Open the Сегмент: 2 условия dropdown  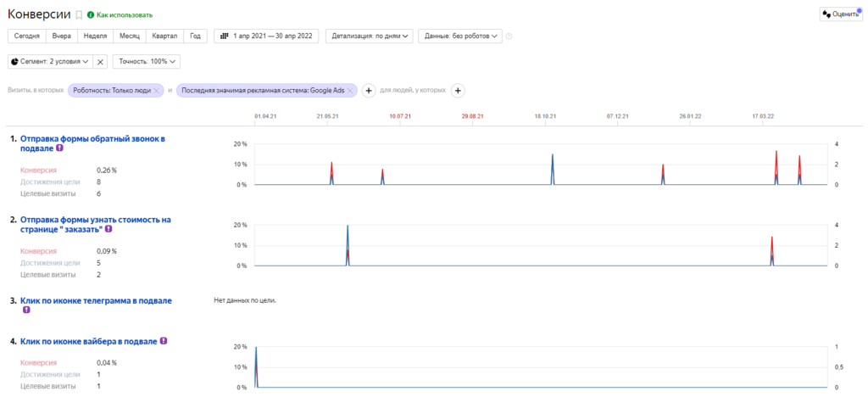tap(50, 61)
